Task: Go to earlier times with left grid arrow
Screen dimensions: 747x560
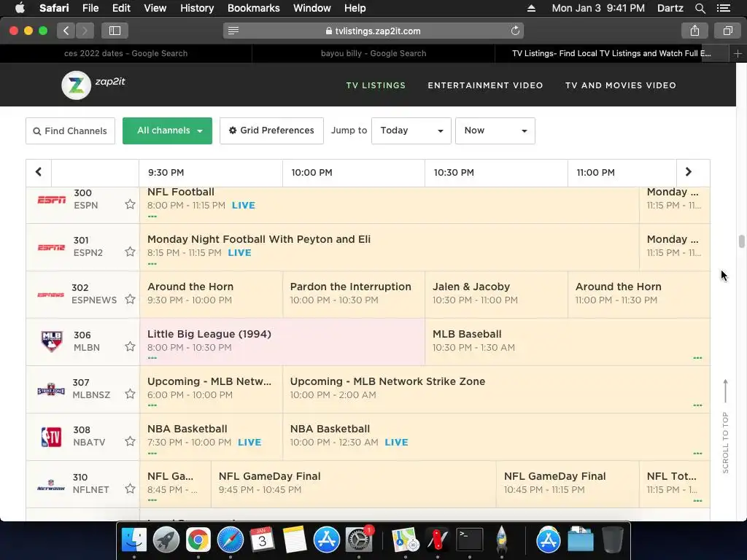Action: tap(39, 172)
